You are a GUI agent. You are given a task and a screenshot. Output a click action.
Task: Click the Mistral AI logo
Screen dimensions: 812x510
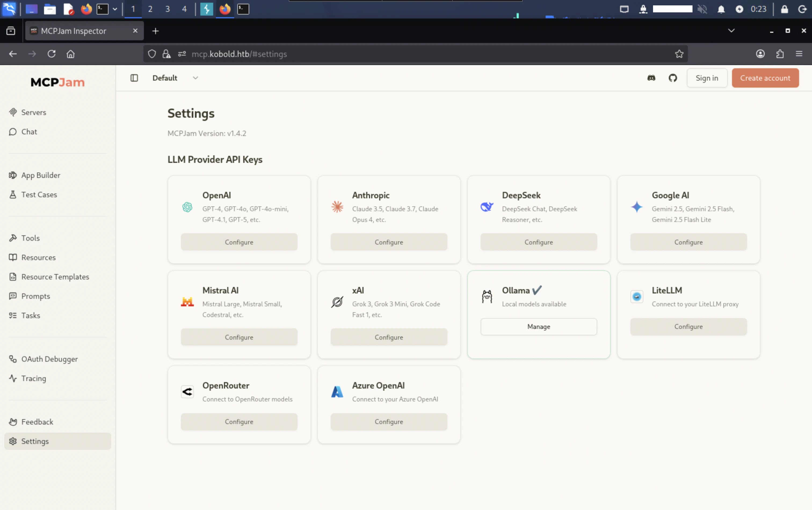[187, 302]
